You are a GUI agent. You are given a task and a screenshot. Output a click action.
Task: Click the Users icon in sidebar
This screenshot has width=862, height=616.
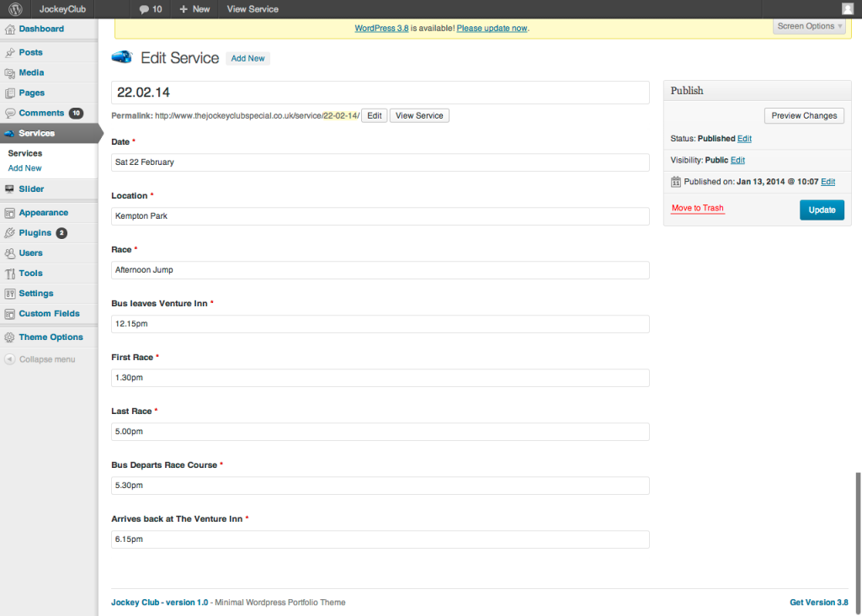(10, 253)
